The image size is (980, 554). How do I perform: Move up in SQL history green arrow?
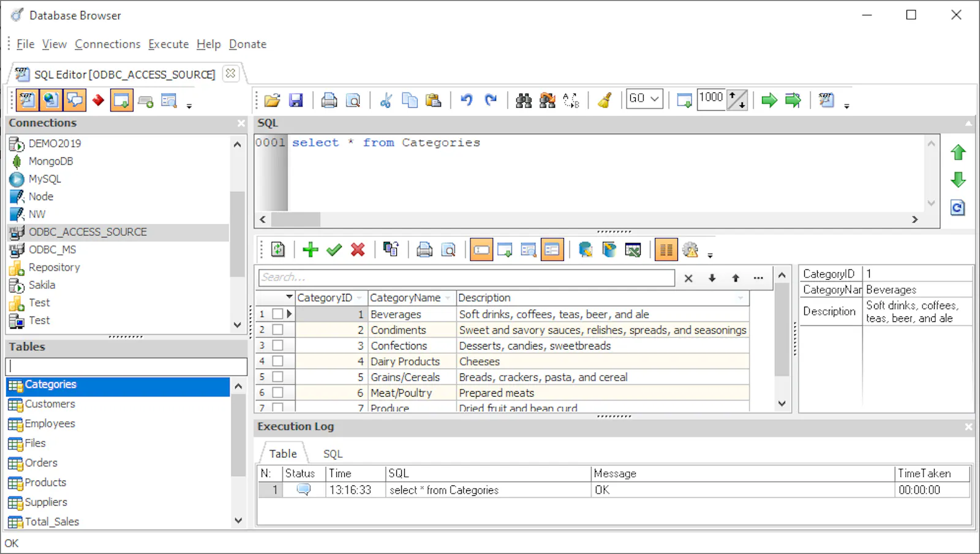(958, 152)
